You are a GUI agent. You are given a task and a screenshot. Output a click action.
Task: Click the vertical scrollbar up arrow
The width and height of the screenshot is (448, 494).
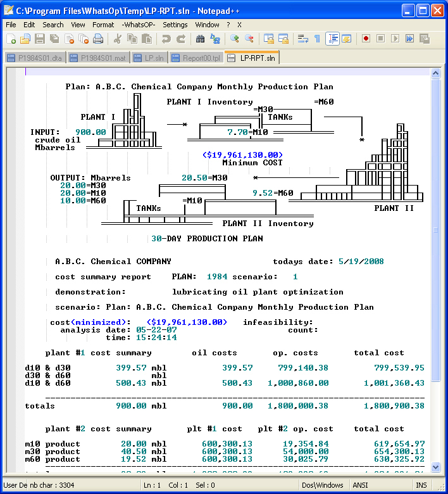coord(436,73)
